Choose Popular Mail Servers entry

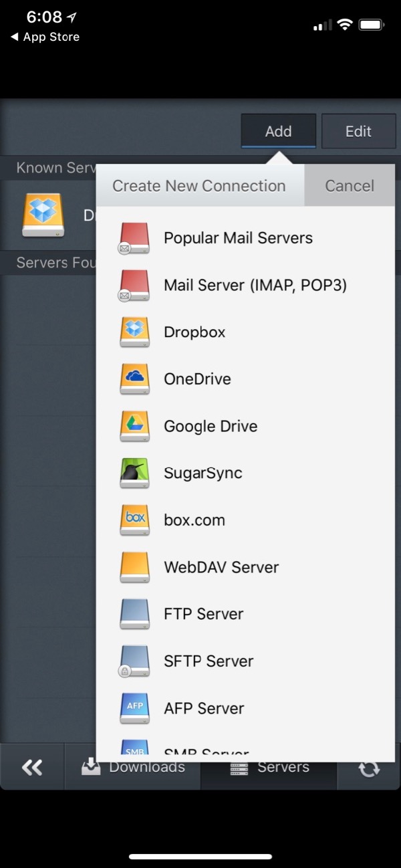[245, 239]
